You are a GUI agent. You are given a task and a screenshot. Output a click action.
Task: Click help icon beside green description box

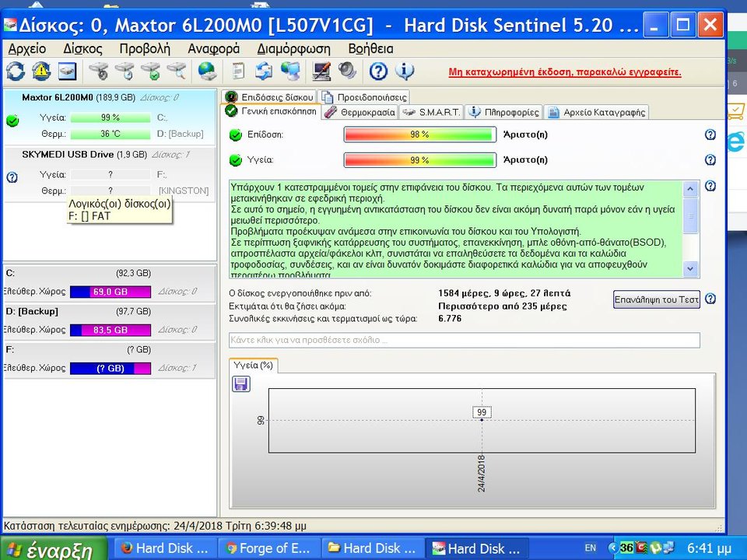tap(710, 186)
